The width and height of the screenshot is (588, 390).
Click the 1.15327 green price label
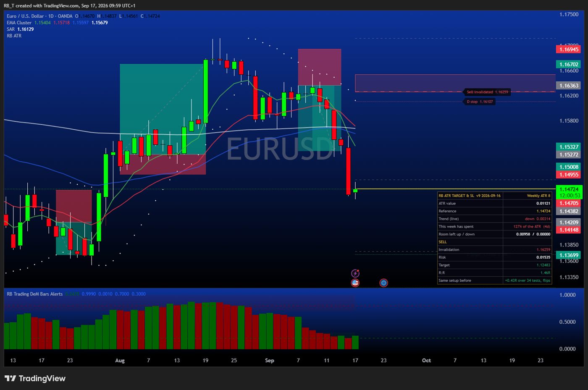click(x=569, y=147)
